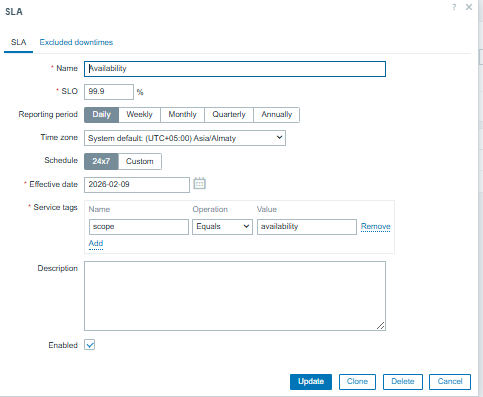Click the SLO percentage field

pos(109,92)
